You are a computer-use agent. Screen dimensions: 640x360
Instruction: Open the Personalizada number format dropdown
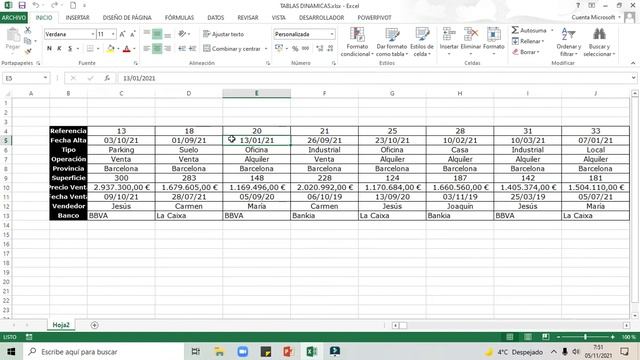[x=332, y=34]
